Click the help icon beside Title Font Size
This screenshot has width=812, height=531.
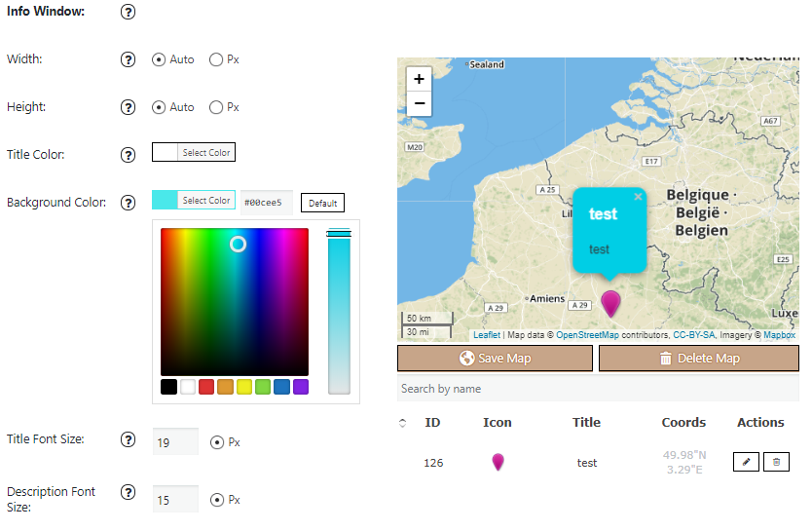point(128,439)
